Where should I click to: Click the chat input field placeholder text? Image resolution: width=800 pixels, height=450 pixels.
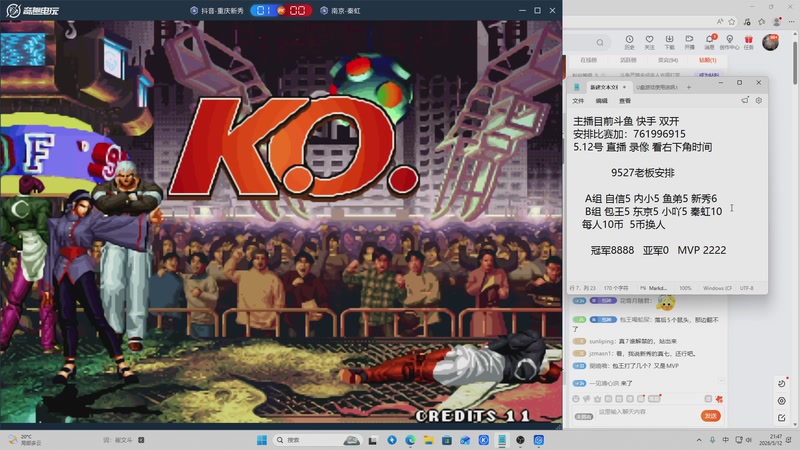622,411
